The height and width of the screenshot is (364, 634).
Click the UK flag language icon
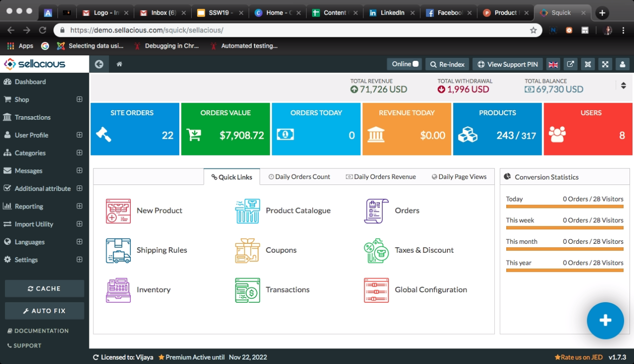[553, 64]
